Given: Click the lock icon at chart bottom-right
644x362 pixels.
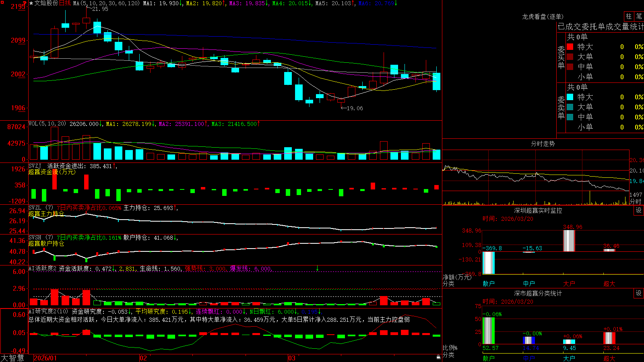Looking at the screenshot, I should (x=439, y=357).
